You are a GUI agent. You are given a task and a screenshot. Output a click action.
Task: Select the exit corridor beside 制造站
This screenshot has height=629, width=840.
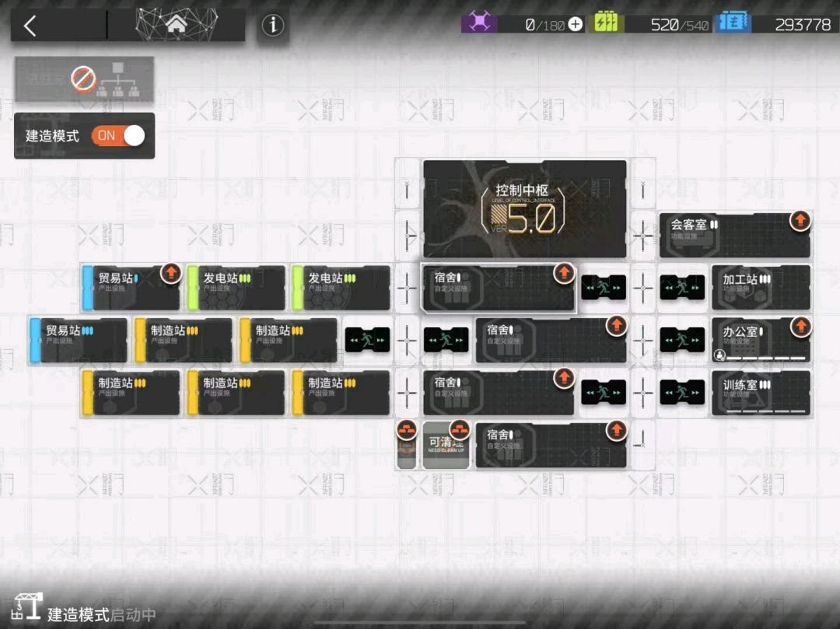pos(367,340)
